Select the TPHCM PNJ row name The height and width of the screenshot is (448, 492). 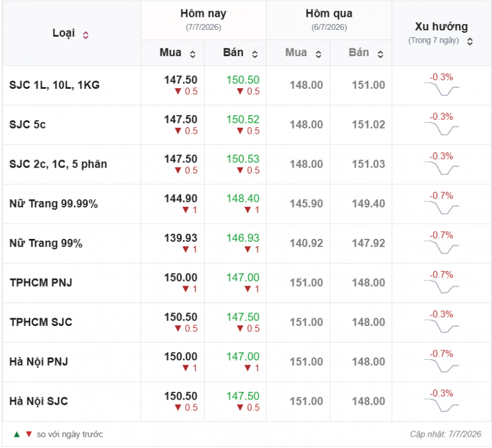pyautogui.click(x=41, y=283)
